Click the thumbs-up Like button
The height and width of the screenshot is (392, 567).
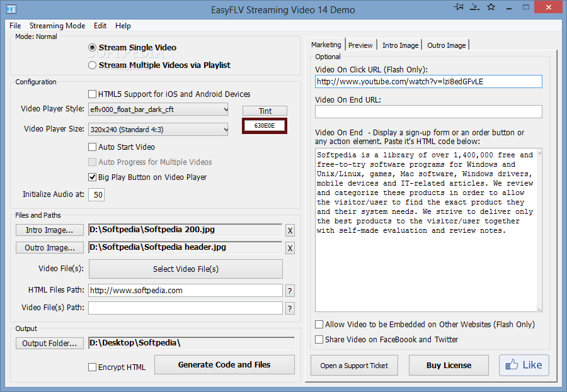[x=524, y=365]
